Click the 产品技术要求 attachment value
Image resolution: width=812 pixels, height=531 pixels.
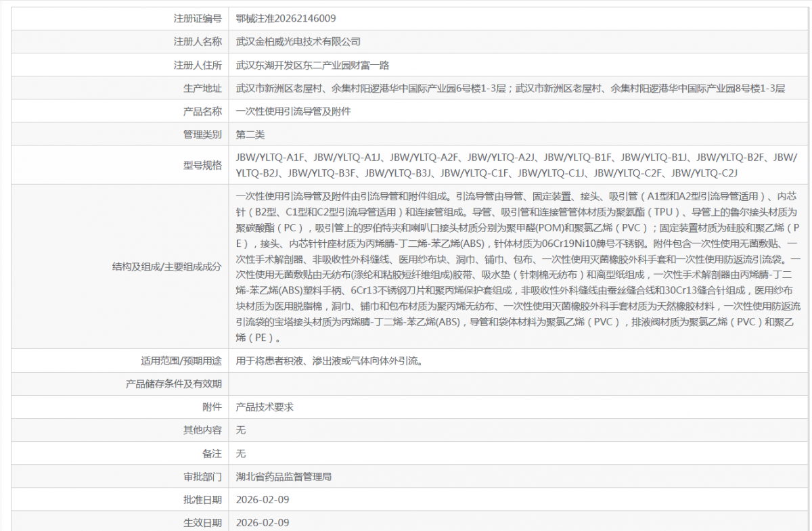(265, 407)
